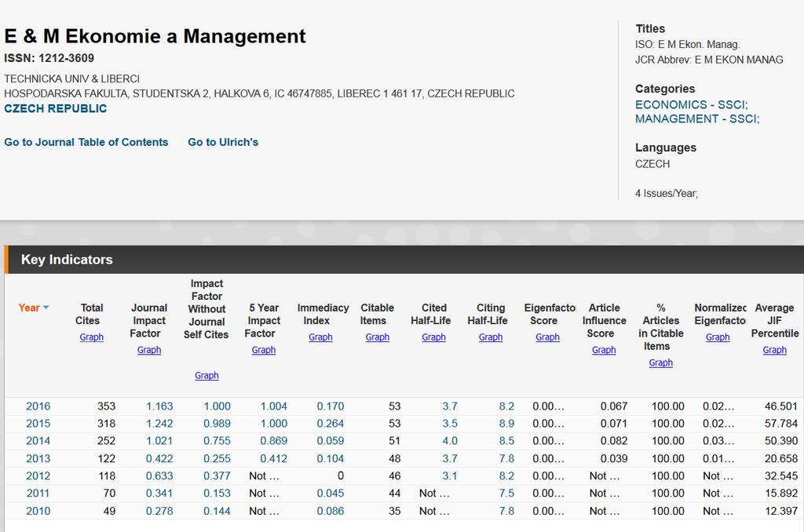Image resolution: width=804 pixels, height=532 pixels.
Task: Open the Immediacy Index Graph link
Action: pyautogui.click(x=320, y=337)
